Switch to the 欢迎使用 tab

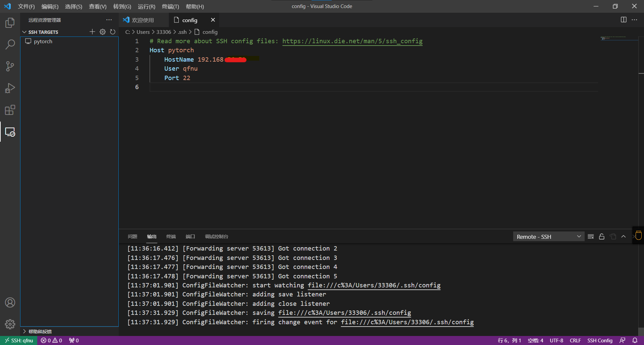tap(144, 20)
